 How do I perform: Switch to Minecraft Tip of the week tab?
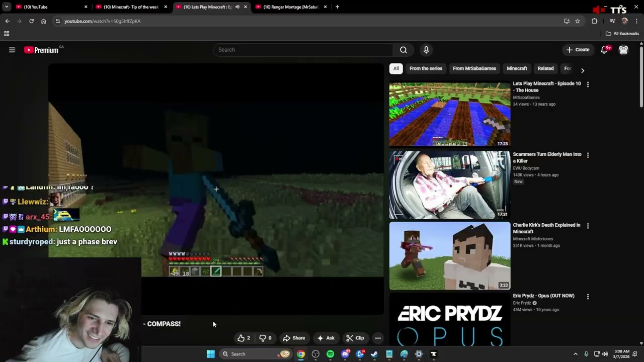tap(132, 7)
